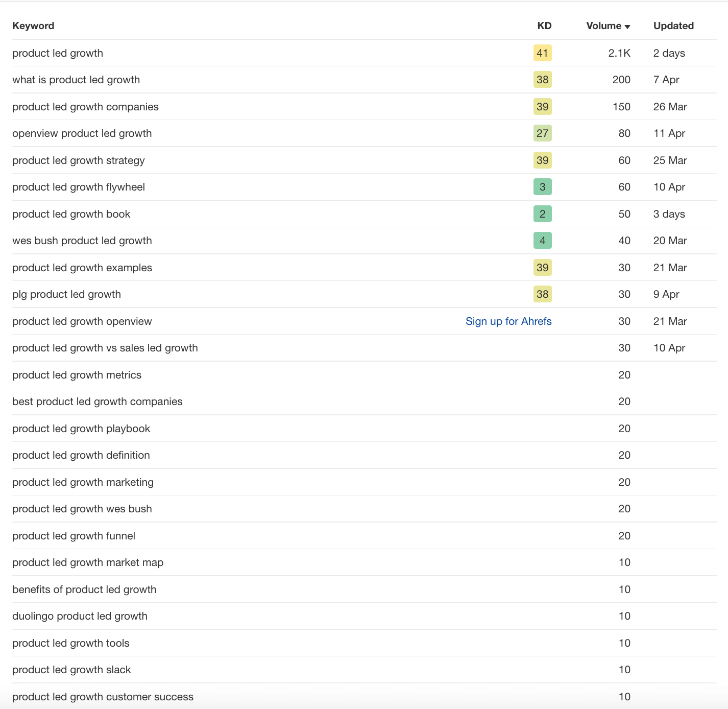Click KD badge 39 in strategy row

point(543,160)
